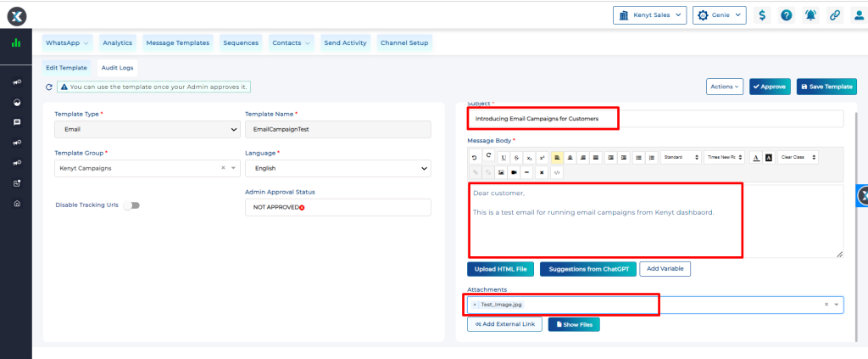This screenshot has height=359, width=868.
Task: Click the Approve button
Action: pos(770,87)
